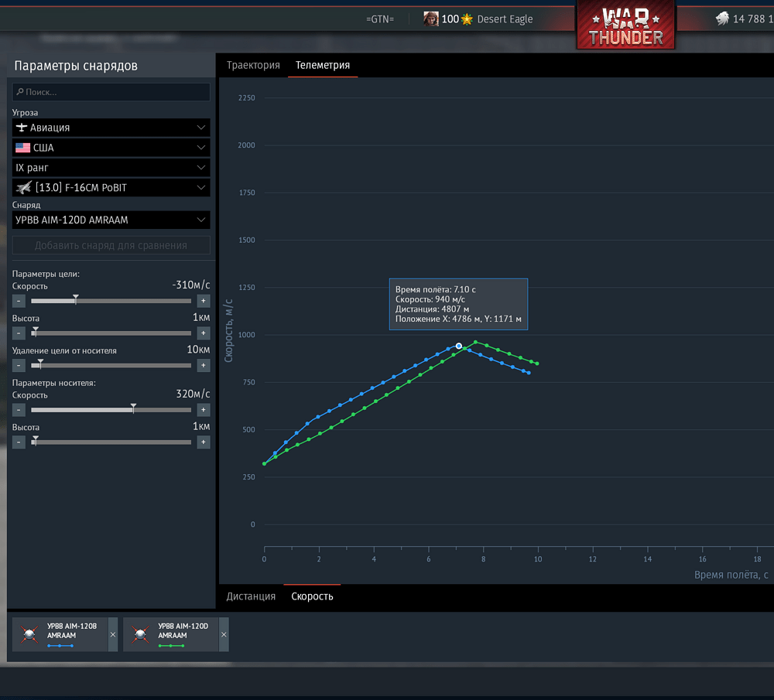
Task: Click the Поиск search field
Action: click(111, 92)
